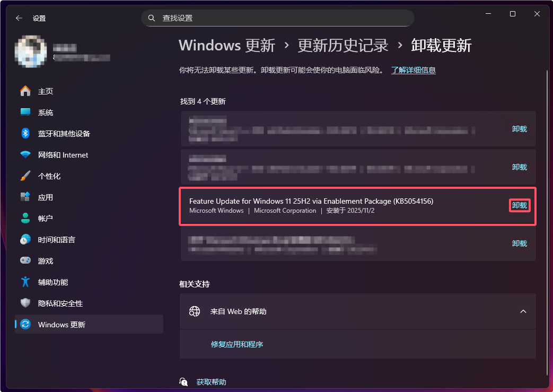This screenshot has height=392, width=553.
Task: Navigate to Windows 更新 breadcrumb
Action: tap(226, 46)
